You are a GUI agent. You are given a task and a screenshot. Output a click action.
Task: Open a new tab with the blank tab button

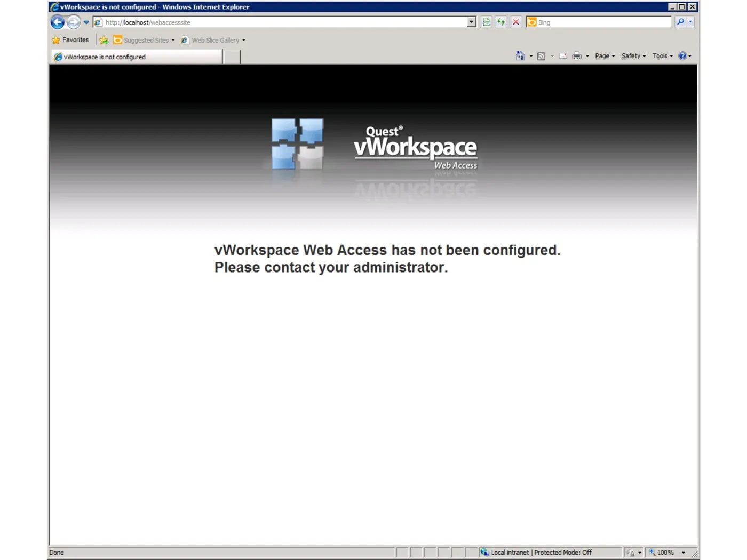point(232,57)
